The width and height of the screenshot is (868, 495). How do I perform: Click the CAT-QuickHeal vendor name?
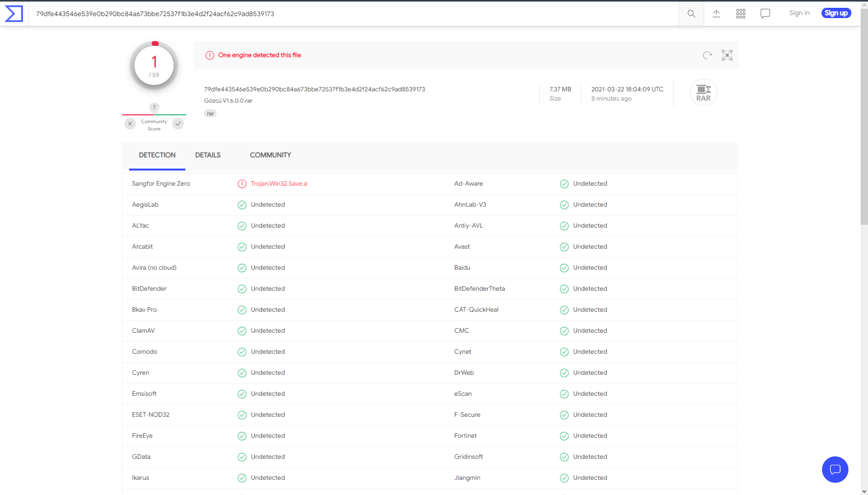click(x=476, y=310)
